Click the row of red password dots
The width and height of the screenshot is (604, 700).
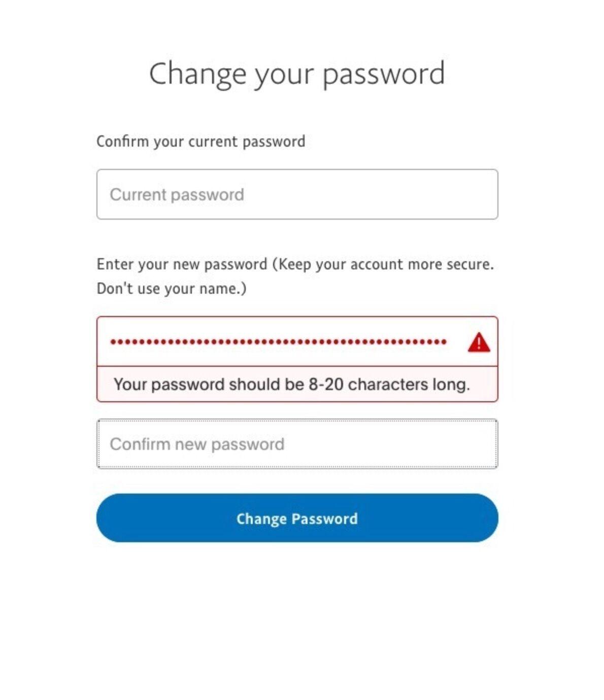click(278, 342)
